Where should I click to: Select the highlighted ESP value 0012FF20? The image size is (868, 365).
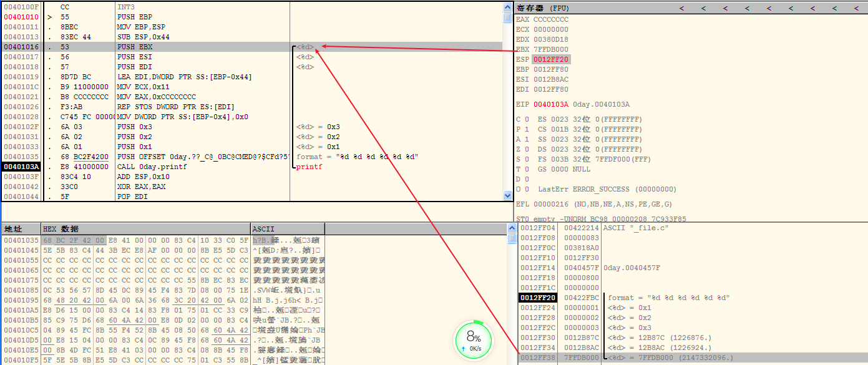click(551, 59)
